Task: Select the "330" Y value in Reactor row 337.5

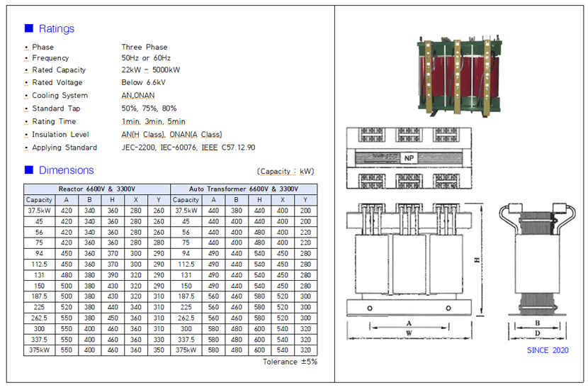Action: [159, 340]
